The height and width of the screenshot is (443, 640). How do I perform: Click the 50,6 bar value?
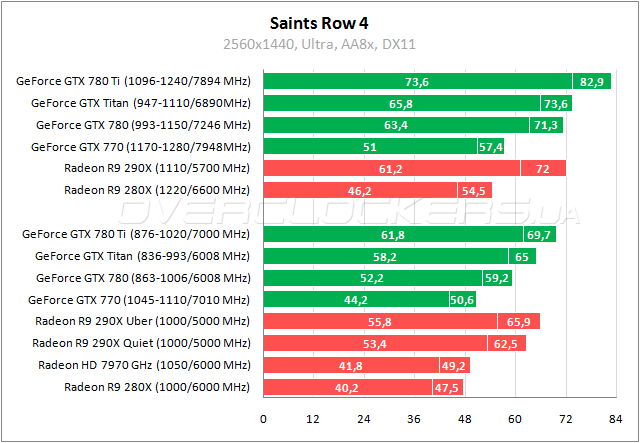coord(462,301)
